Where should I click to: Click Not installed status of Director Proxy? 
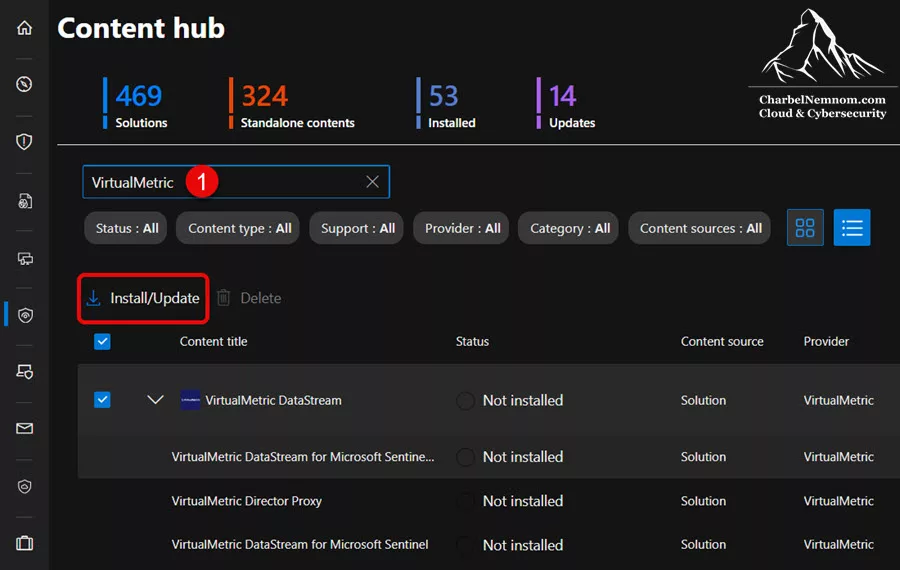[x=522, y=501]
